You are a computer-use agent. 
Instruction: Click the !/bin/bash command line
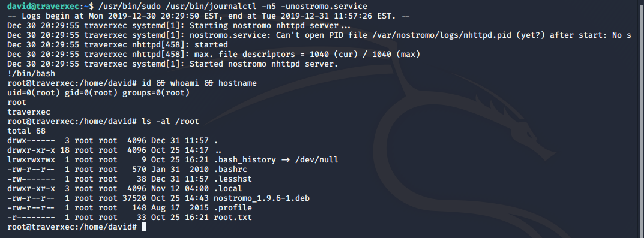click(31, 74)
